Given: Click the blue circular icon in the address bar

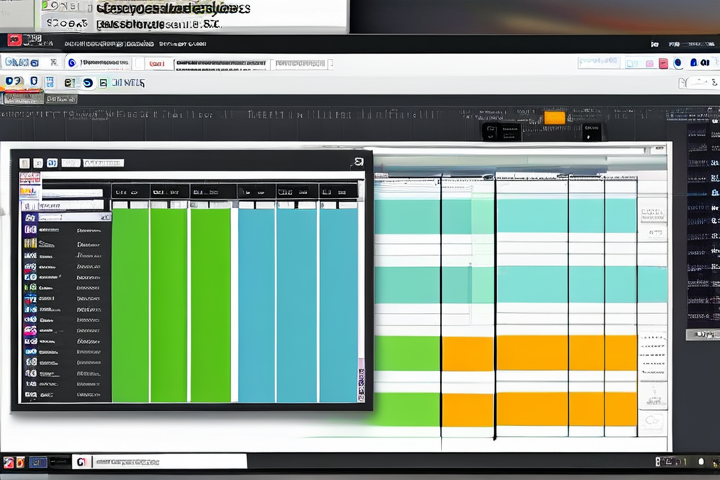Looking at the screenshot, I should point(71,62).
